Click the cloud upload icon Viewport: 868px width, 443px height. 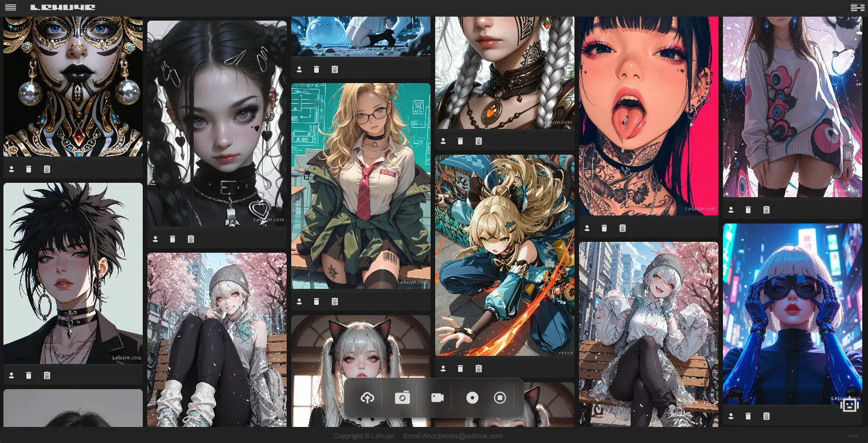[x=367, y=398]
